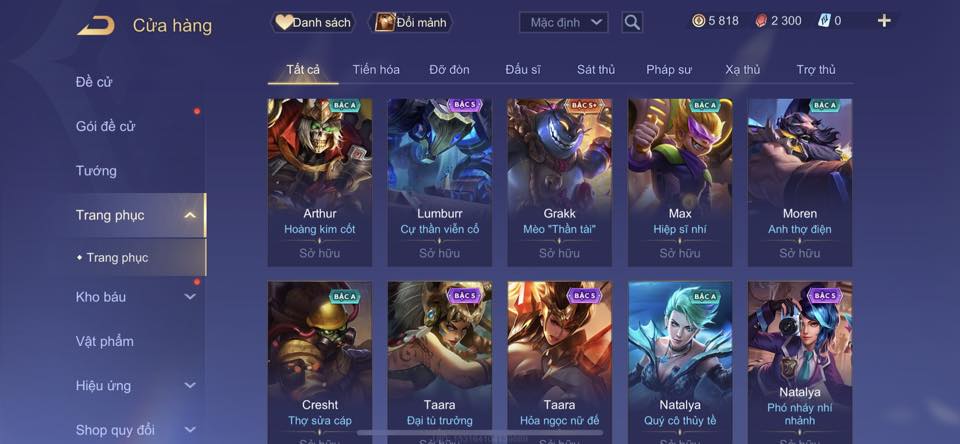This screenshot has width=960, height=444.
Task: Open the Lumburr Cự thần viễn cổ card
Action: pyautogui.click(x=440, y=182)
